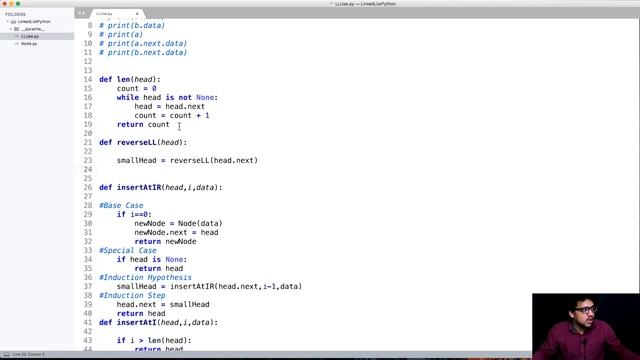Click the previous tab arrow in tab bar
The width and height of the screenshot is (640, 360).
[x=80, y=13]
